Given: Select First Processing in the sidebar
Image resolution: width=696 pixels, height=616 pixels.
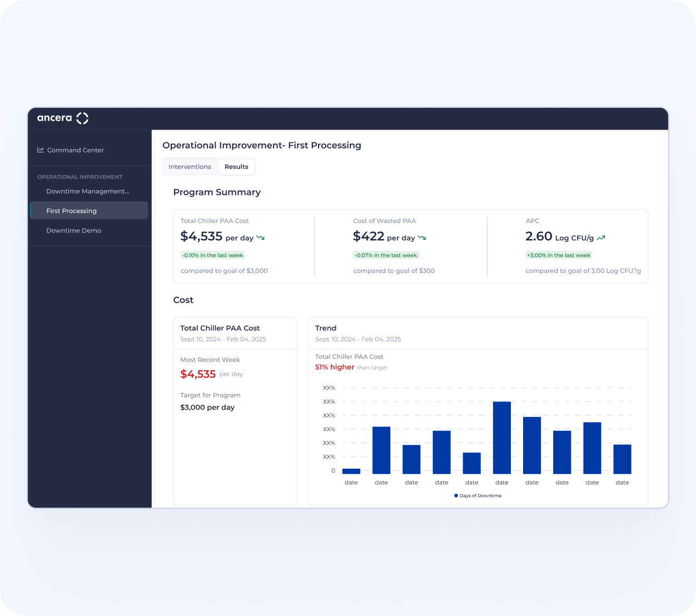Looking at the screenshot, I should coord(89,211).
